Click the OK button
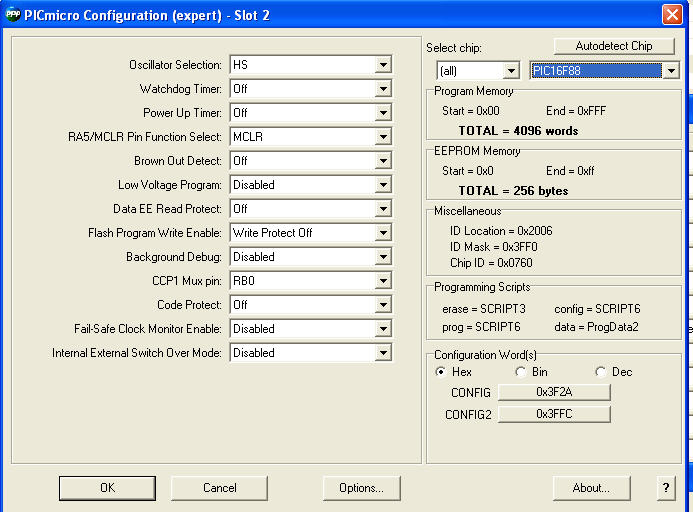 [x=107, y=488]
